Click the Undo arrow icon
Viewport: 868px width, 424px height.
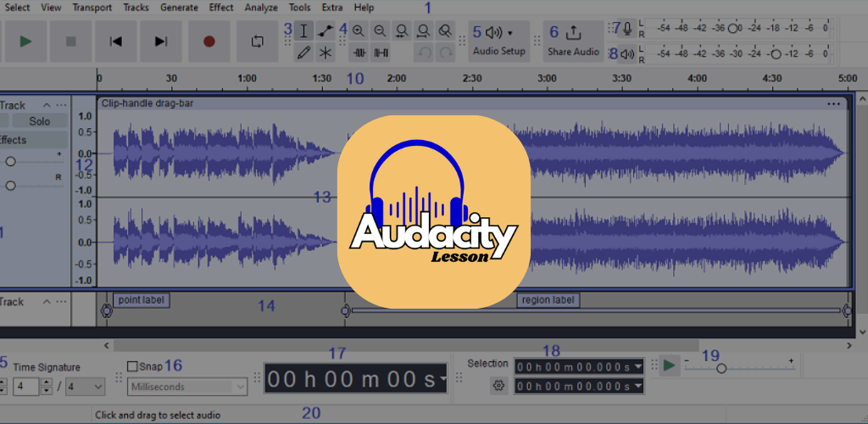pyautogui.click(x=424, y=53)
